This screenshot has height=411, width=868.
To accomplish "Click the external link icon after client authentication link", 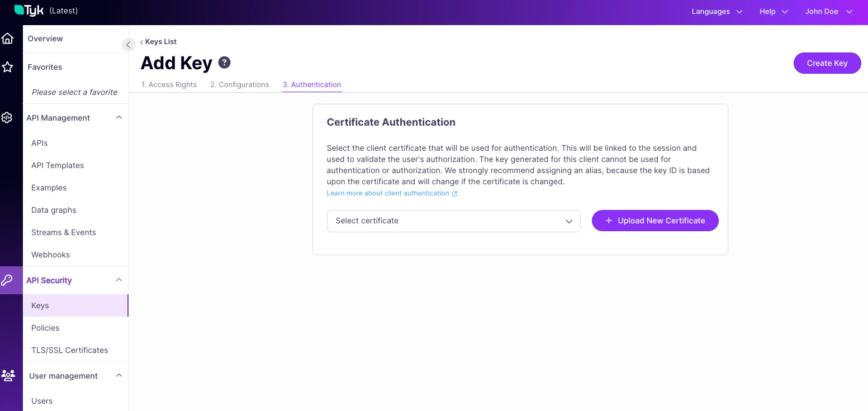I will (454, 193).
